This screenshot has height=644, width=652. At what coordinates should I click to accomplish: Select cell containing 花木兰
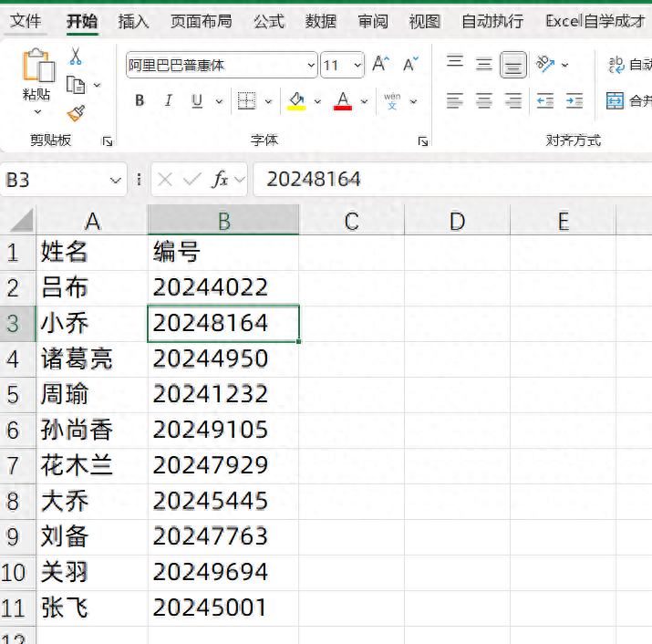(x=92, y=465)
